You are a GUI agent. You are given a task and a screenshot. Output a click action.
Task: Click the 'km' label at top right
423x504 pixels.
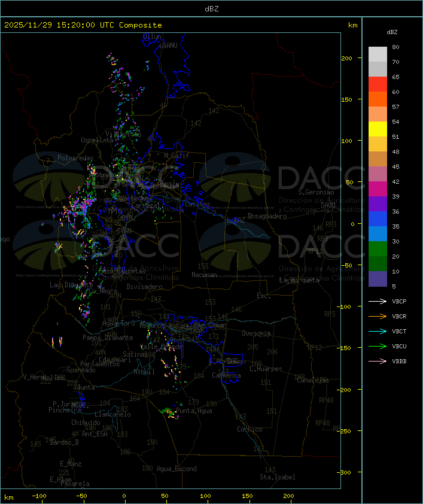(x=352, y=25)
